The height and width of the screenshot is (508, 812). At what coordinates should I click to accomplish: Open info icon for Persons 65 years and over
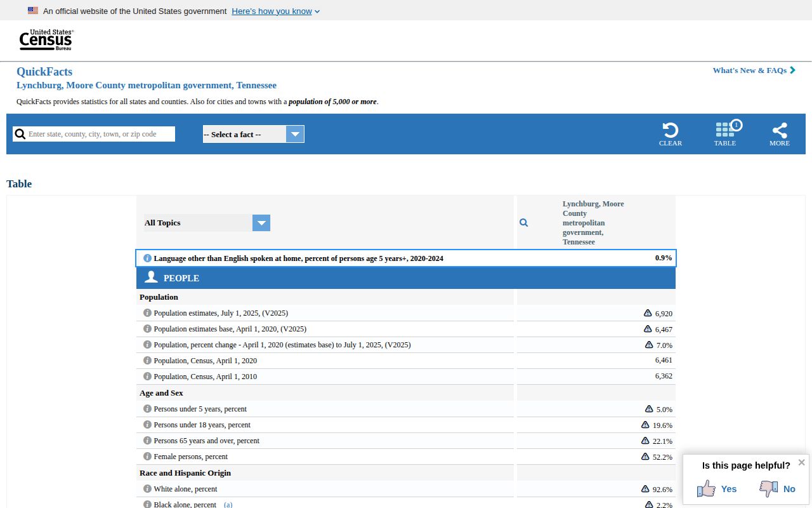coord(147,441)
